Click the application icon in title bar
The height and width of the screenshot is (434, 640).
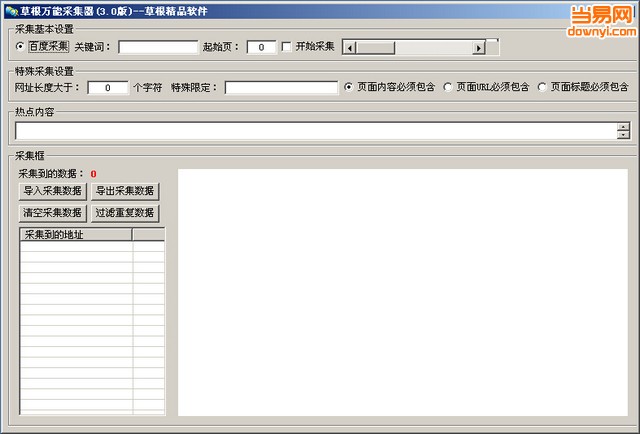click(11, 11)
